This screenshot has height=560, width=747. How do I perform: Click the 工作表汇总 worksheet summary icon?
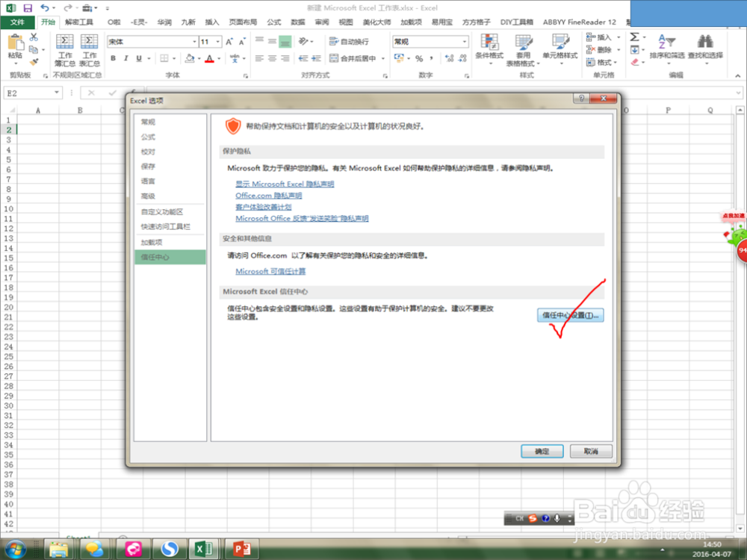(x=89, y=50)
